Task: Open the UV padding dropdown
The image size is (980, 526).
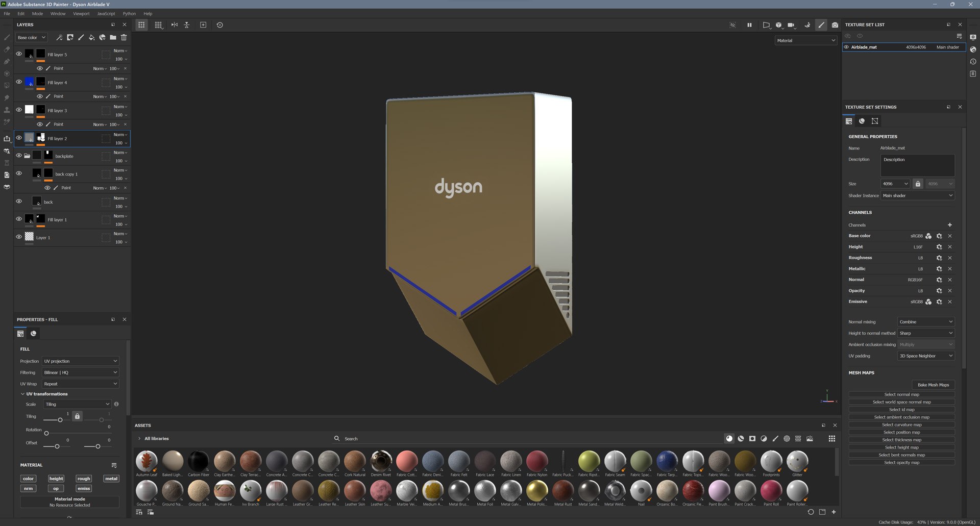Action: [x=926, y=356]
